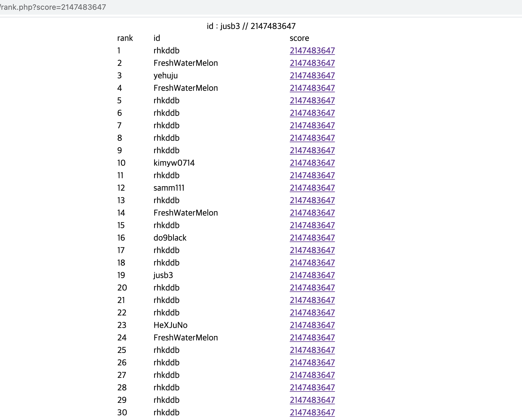Open do9black's score link
This screenshot has width=522, height=420.
312,238
